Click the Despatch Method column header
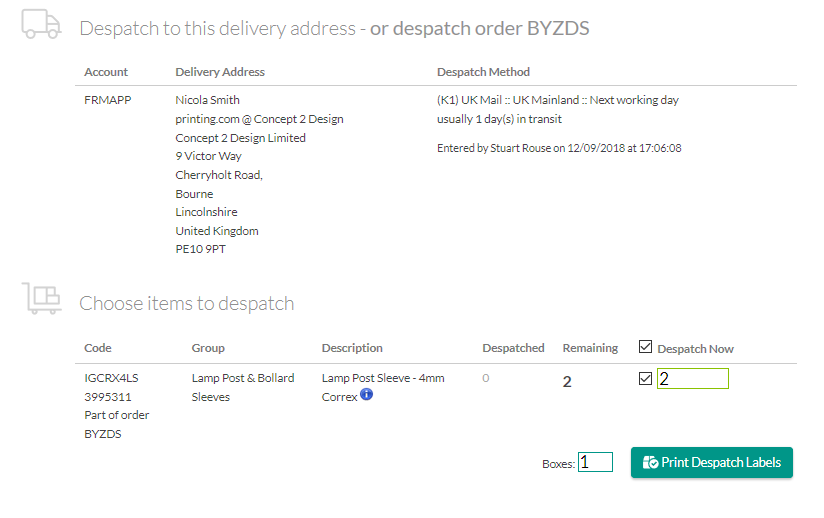Image resolution: width=824 pixels, height=518 pixels. [483, 72]
